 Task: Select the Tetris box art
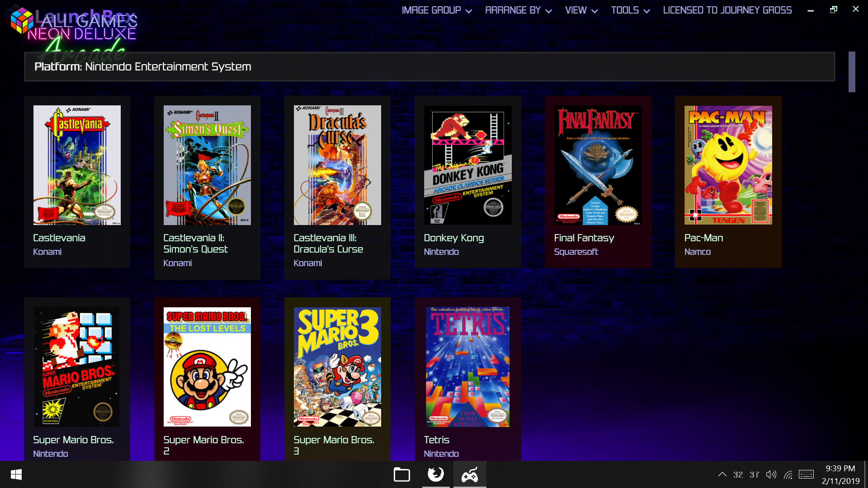[468, 367]
